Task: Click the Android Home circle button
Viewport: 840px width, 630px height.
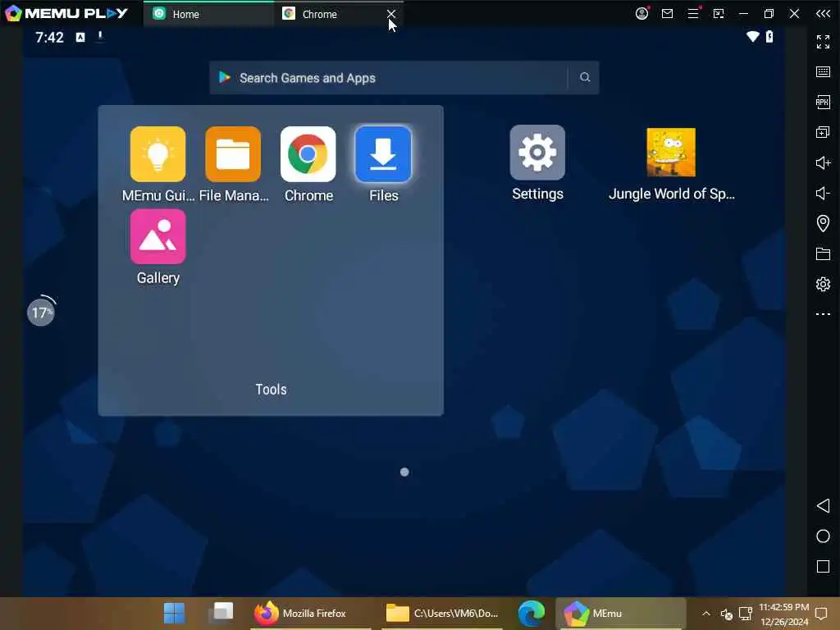Action: 823,536
